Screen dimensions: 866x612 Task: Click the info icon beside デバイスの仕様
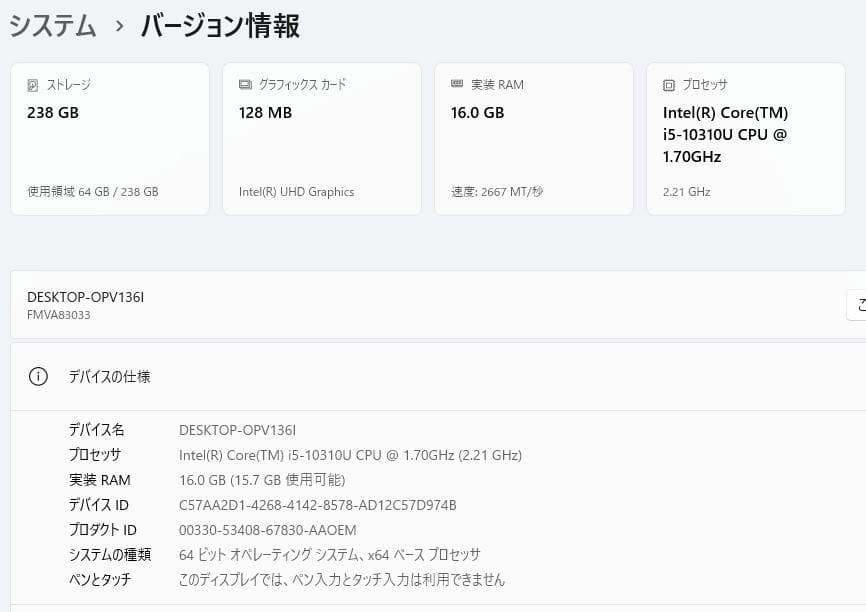click(x=38, y=377)
